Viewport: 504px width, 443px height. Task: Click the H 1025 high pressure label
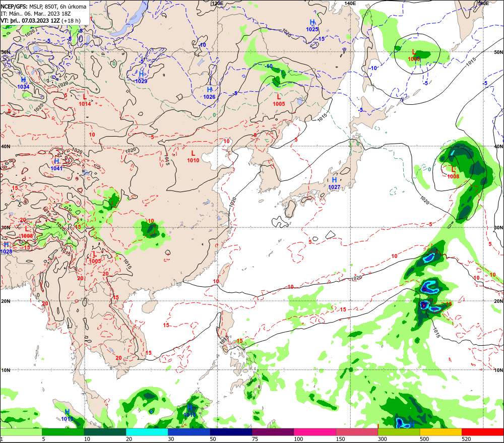click(312, 25)
